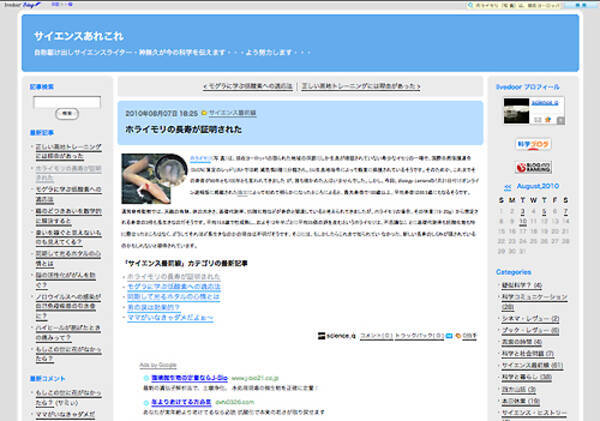Open the article title ホライモリの長寿が証明された
The width and height of the screenshot is (600, 421).
pyautogui.click(x=184, y=130)
